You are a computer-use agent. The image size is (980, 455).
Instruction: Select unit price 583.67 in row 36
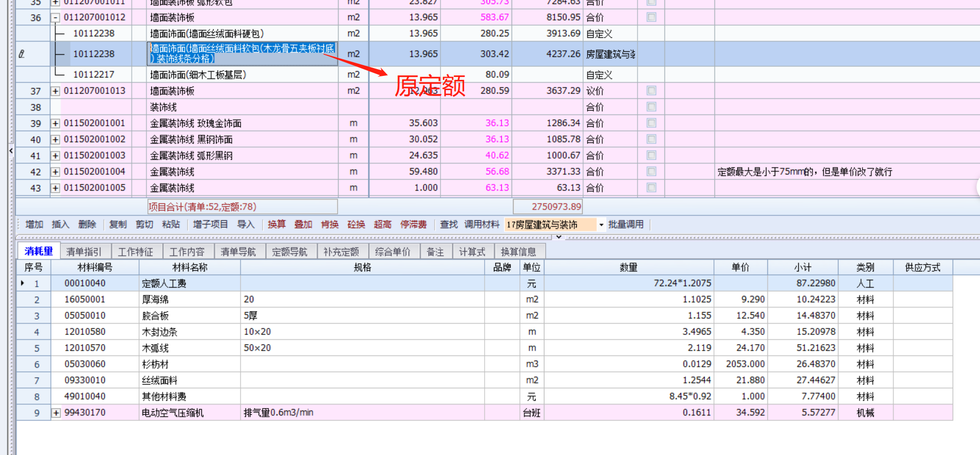click(x=476, y=17)
